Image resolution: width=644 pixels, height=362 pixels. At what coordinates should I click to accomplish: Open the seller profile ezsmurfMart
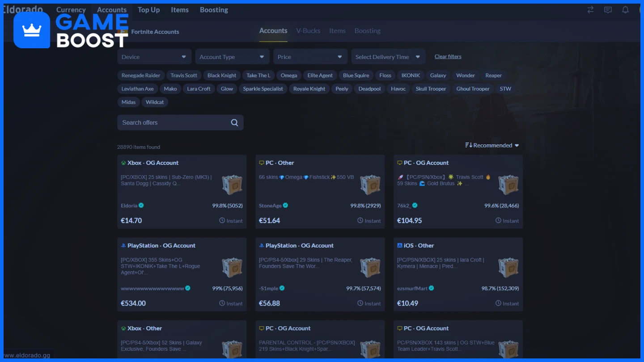(x=412, y=288)
